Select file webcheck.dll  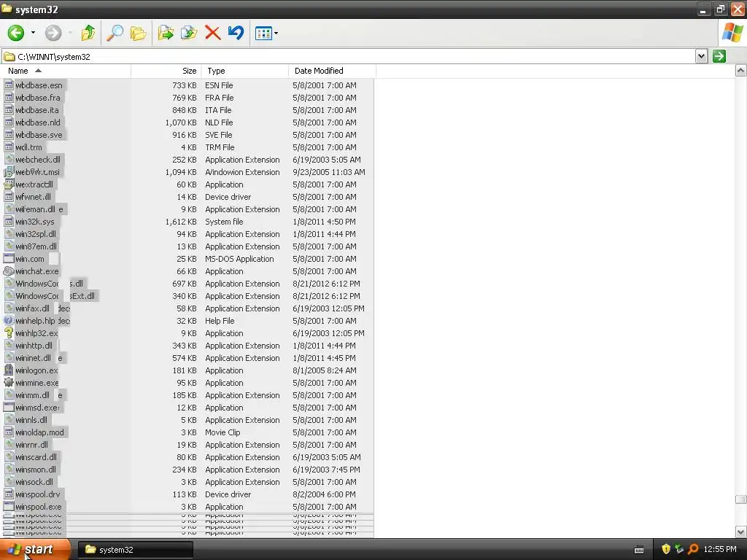click(x=38, y=160)
